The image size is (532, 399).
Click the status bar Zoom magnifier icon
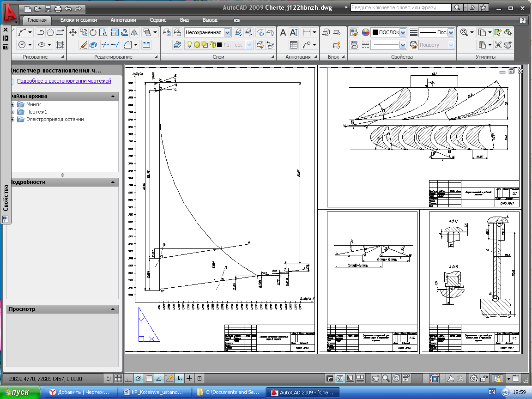[x=386, y=378]
